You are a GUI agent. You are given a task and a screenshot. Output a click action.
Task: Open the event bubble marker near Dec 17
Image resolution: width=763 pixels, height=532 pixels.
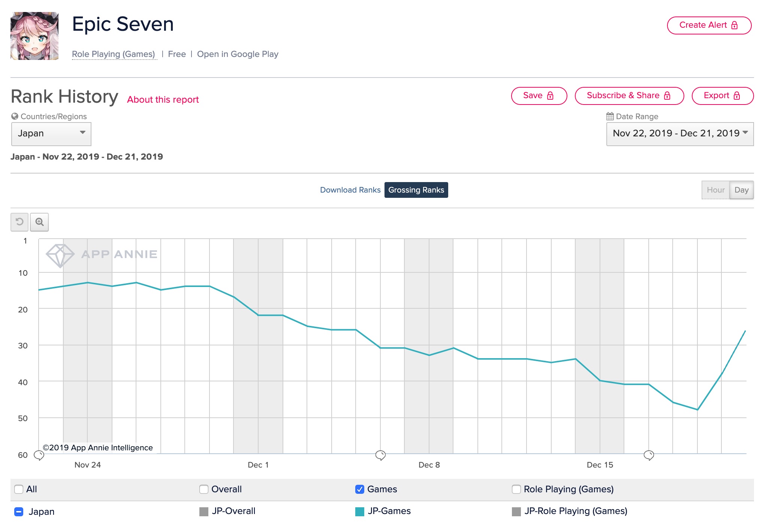[649, 455]
